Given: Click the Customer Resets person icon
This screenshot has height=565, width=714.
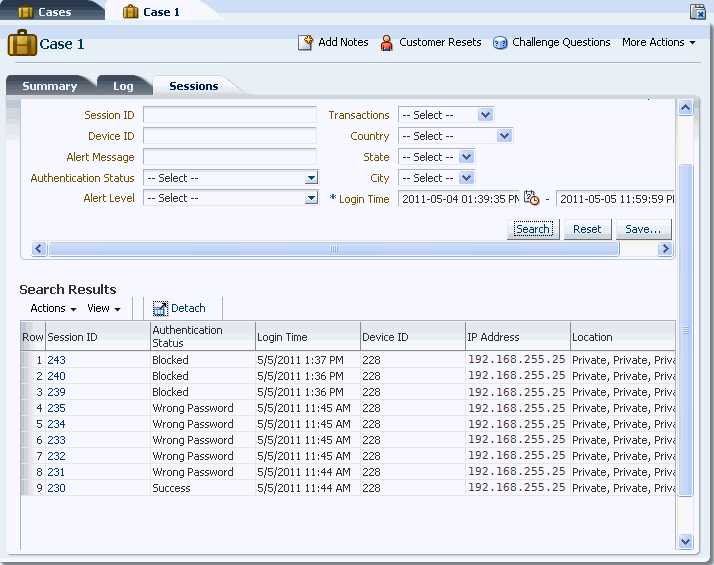Looking at the screenshot, I should tap(386, 43).
